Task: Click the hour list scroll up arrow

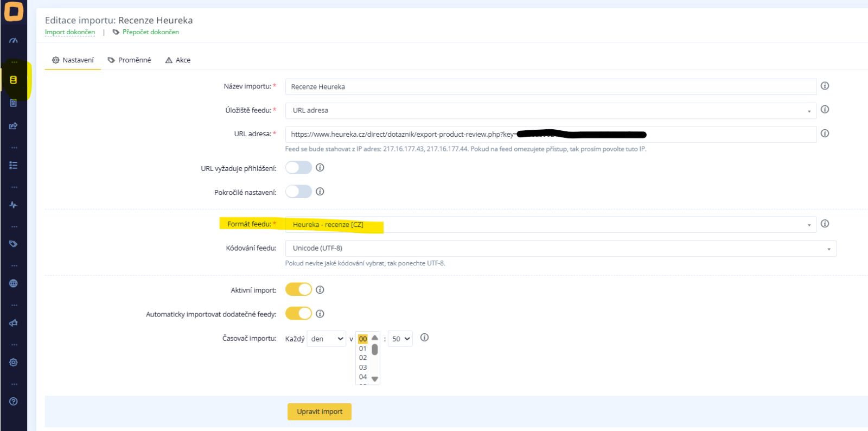Action: (x=375, y=338)
